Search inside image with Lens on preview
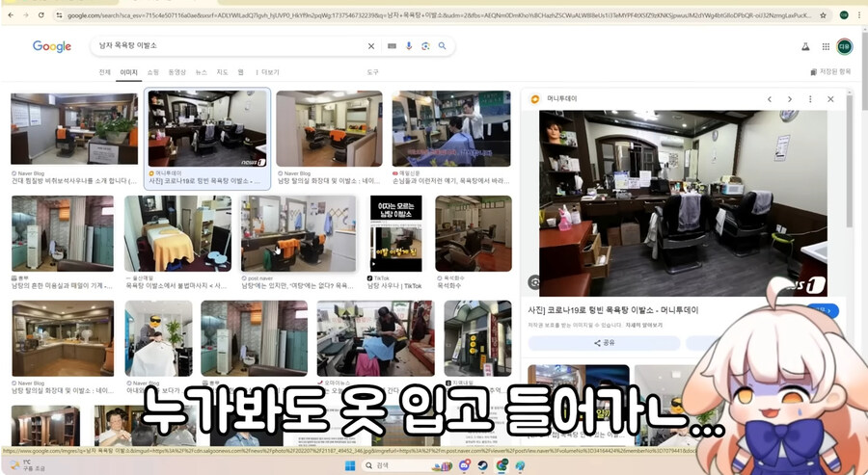The height and width of the screenshot is (475, 868). pyautogui.click(x=533, y=282)
